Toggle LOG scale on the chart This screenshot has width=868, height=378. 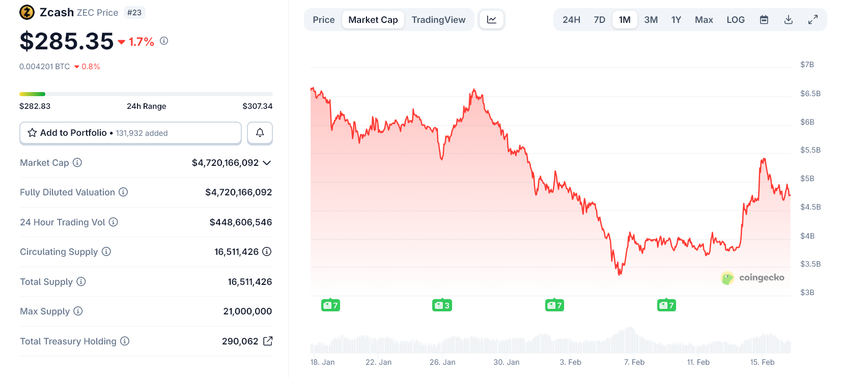[x=735, y=19]
